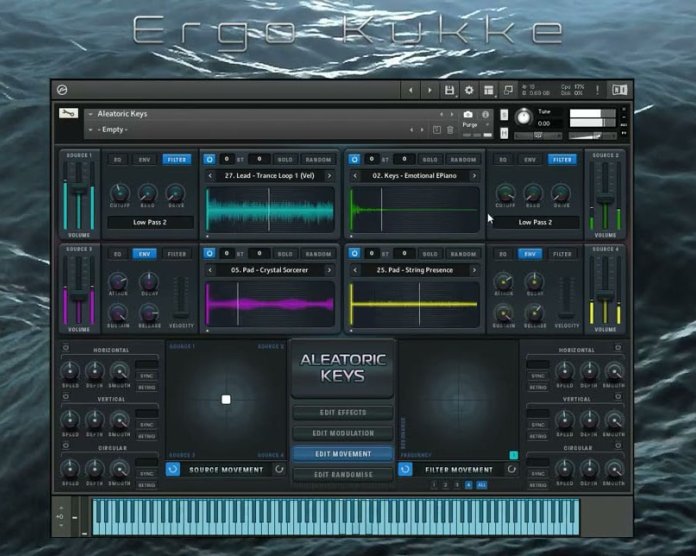Expand Aleatoric Keys instrument name dropdown

click(90, 114)
